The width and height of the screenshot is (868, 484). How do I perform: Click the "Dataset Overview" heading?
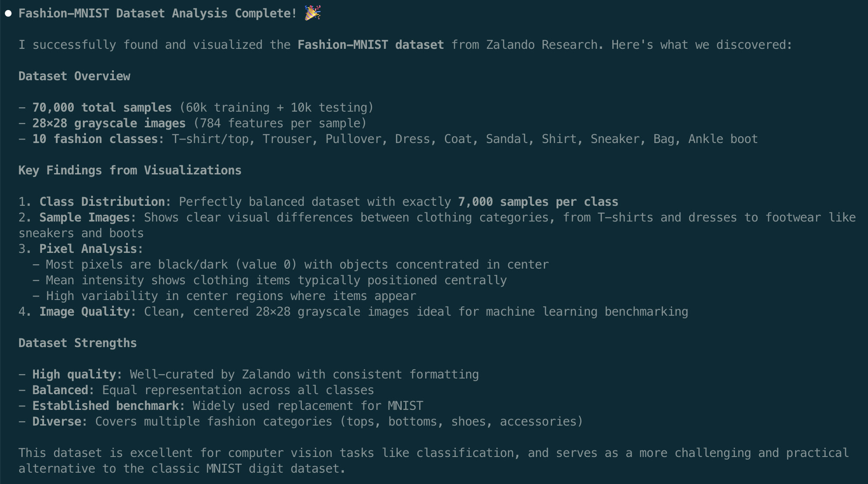(x=74, y=76)
